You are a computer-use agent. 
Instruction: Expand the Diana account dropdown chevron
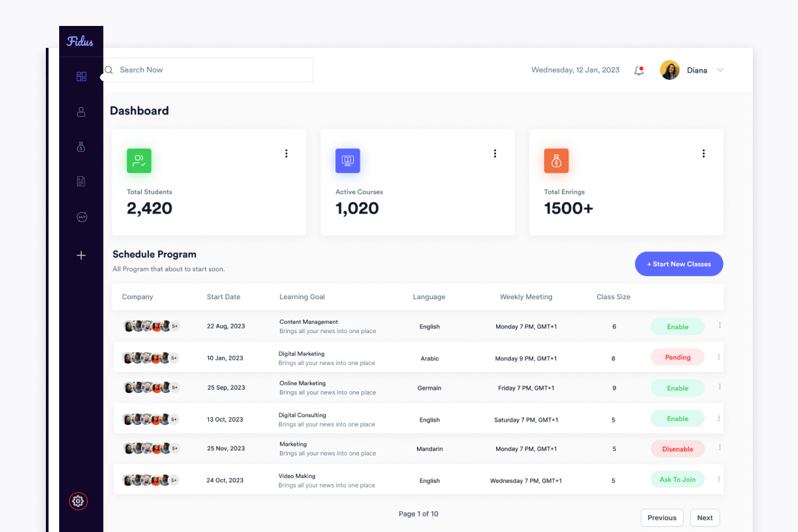pos(720,70)
